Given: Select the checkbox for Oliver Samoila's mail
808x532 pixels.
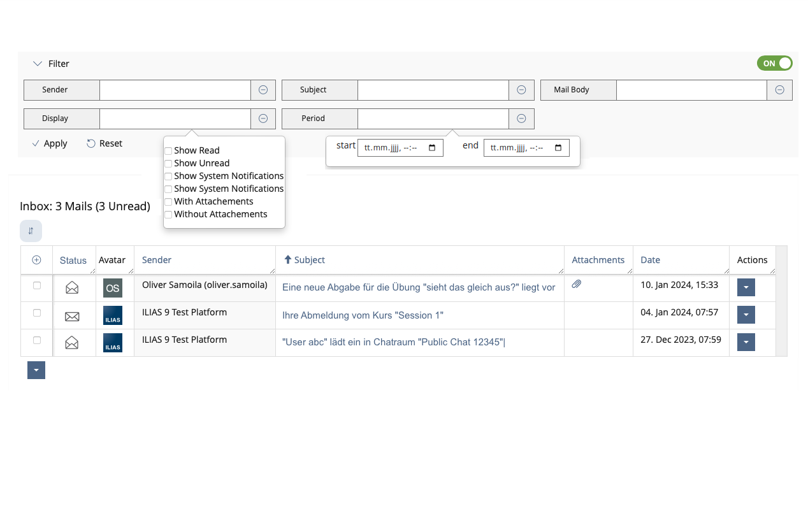Looking at the screenshot, I should point(37,285).
